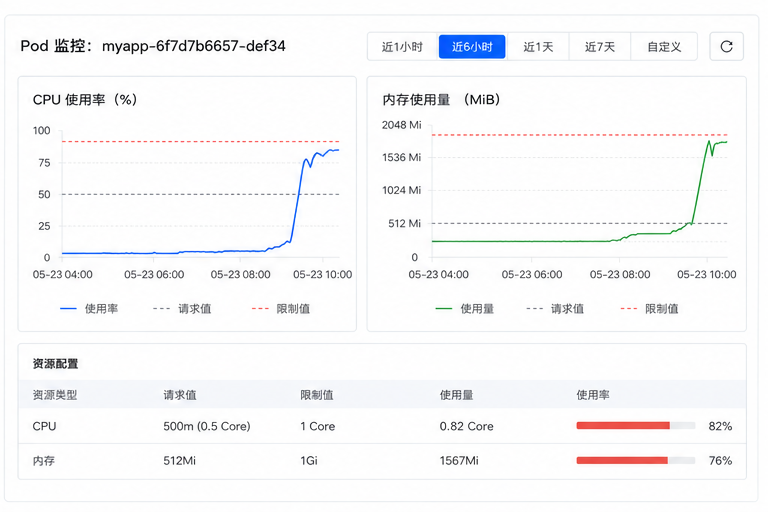
Task: Click the Pod name myapp-6f7d7b6657-def34
Action: [x=193, y=46]
